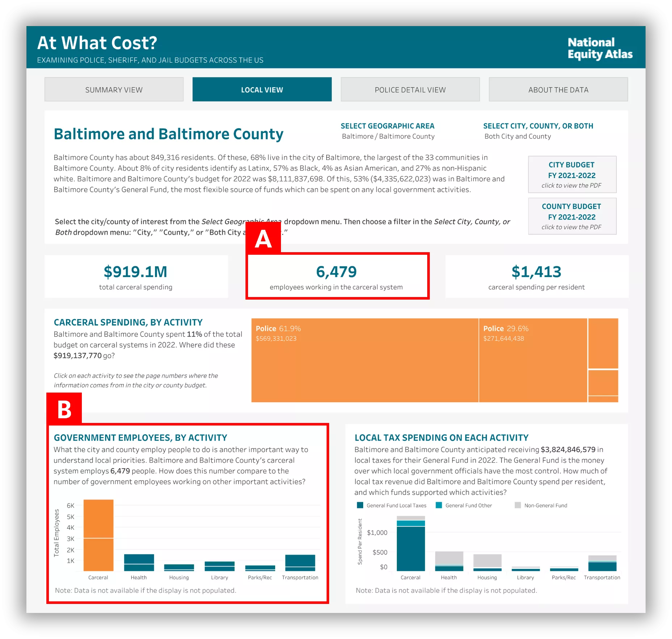Viewport: 672px width, 639px height.
Task: Open the Select Geographic Area dropdown
Action: [388, 136]
